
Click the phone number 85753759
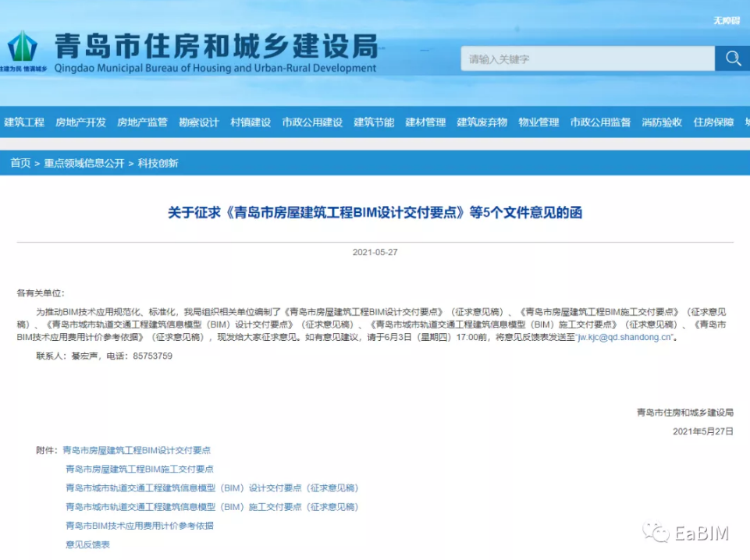click(x=153, y=356)
